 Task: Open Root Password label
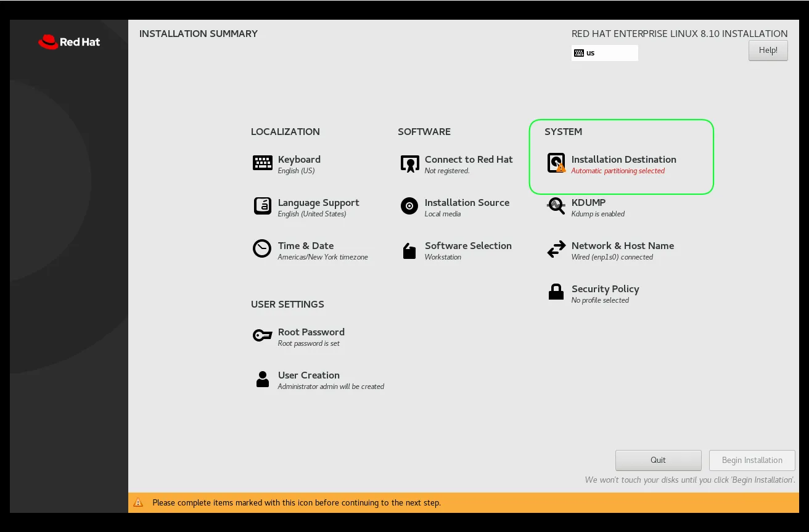click(x=311, y=332)
